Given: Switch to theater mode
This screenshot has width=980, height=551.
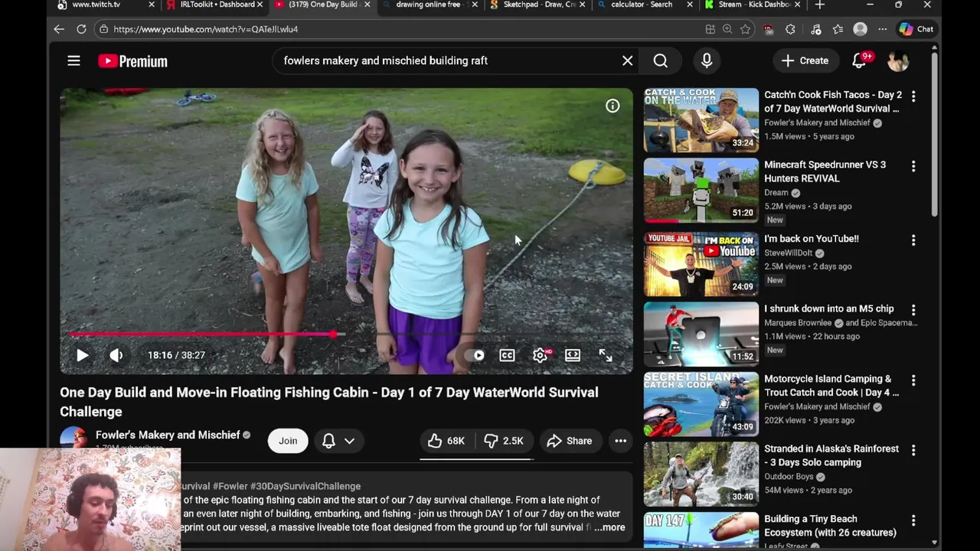Looking at the screenshot, I should 573,355.
